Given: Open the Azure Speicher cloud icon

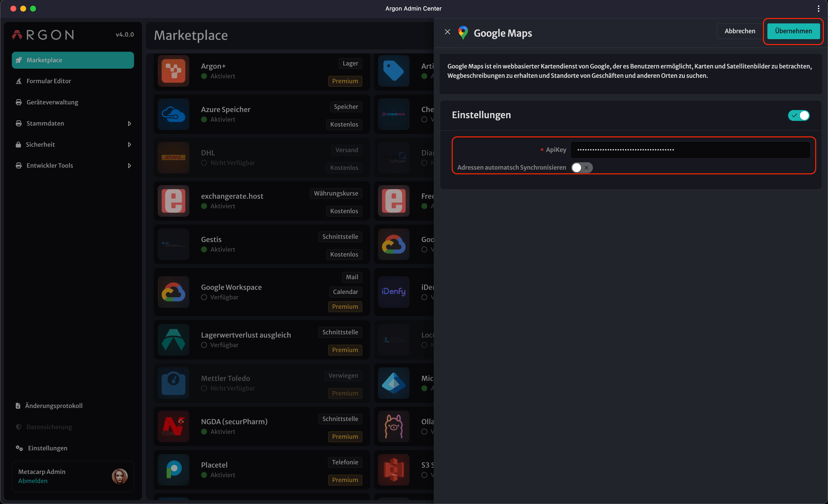Looking at the screenshot, I should coord(173,114).
